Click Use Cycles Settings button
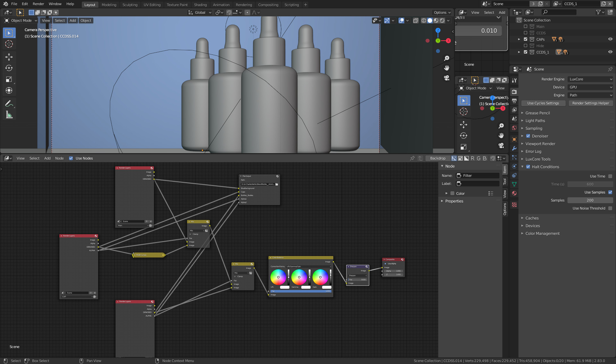 coord(543,103)
